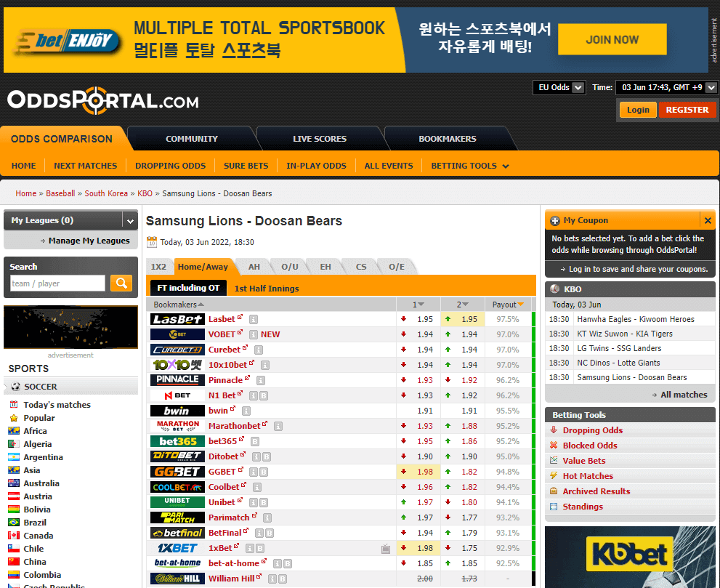Screen dimensions: 720x588
Task: Open Lasbet info icon
Action: pos(254,319)
